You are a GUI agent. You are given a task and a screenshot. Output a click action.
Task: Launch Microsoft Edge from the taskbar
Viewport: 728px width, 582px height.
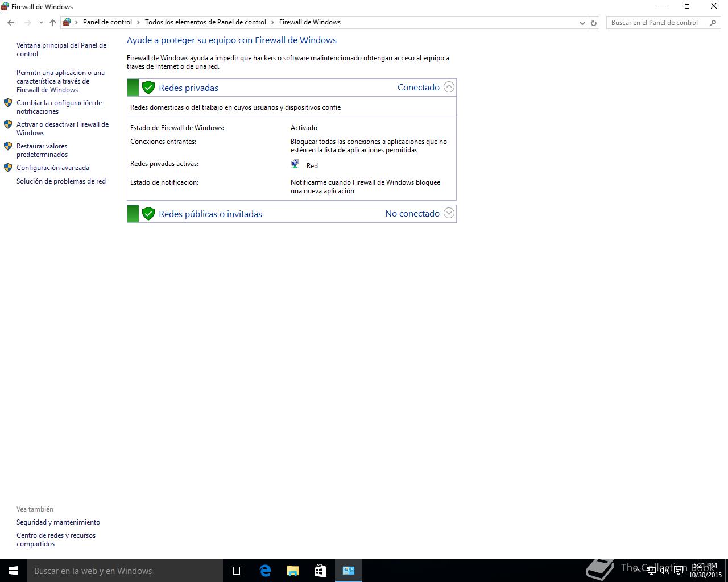(265, 571)
